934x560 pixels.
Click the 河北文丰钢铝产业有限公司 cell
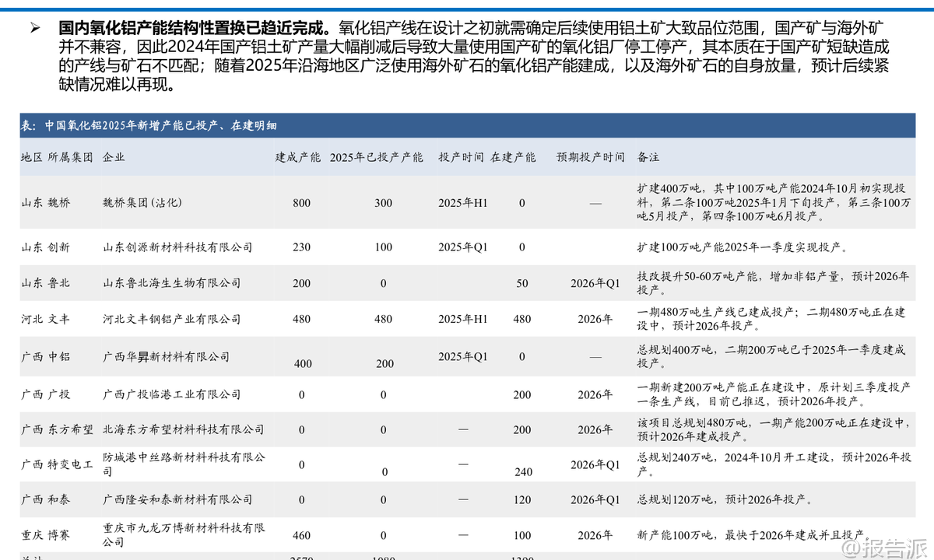point(172,319)
